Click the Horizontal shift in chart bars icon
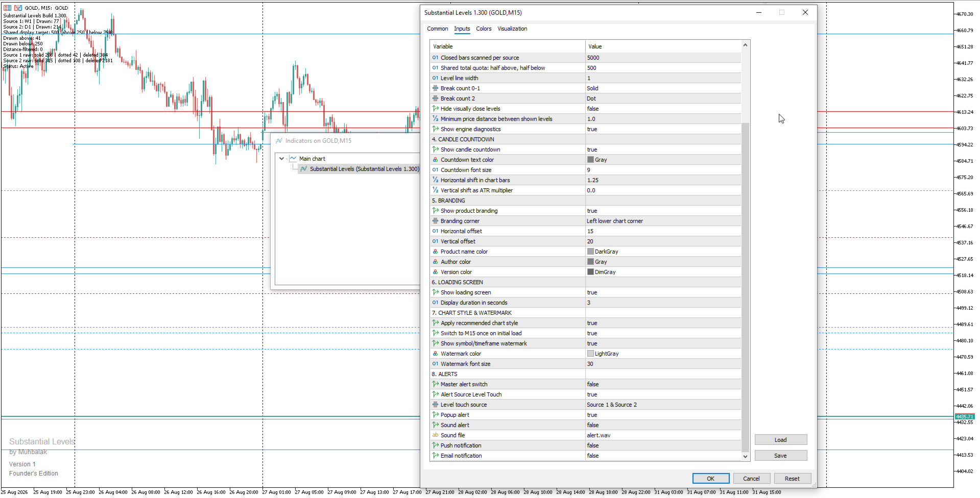 point(436,180)
